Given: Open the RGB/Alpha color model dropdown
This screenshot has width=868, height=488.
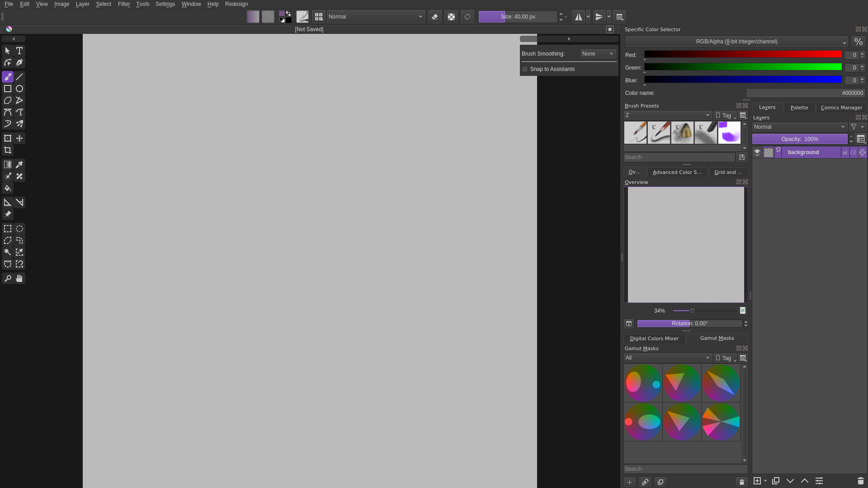Looking at the screenshot, I should click(x=736, y=42).
